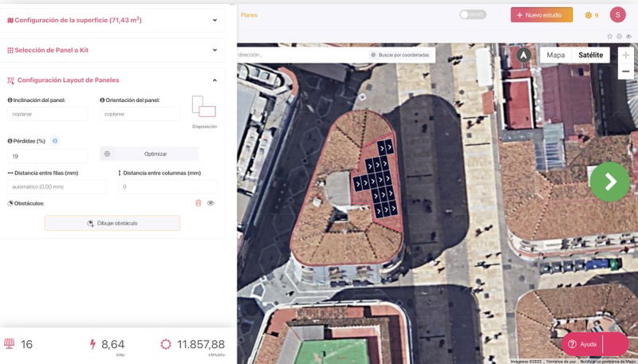Click the blue info icon beside Pérdidas
This screenshot has width=638, height=364.
coord(55,141)
